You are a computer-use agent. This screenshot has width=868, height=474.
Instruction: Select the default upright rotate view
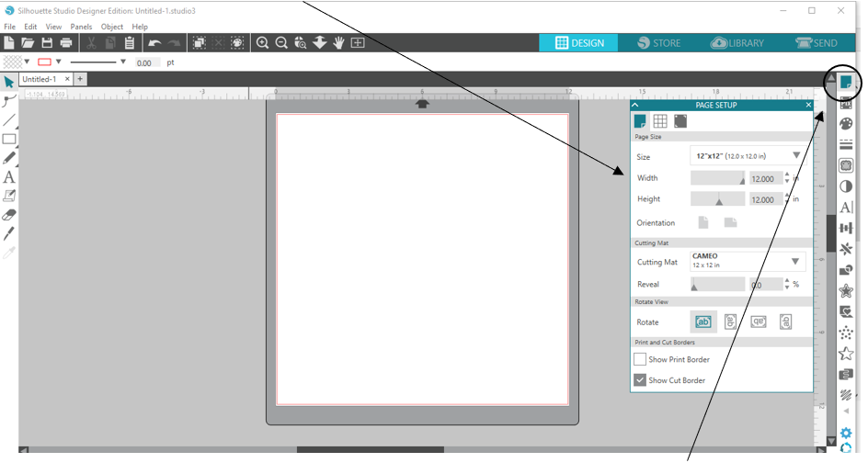(703, 322)
